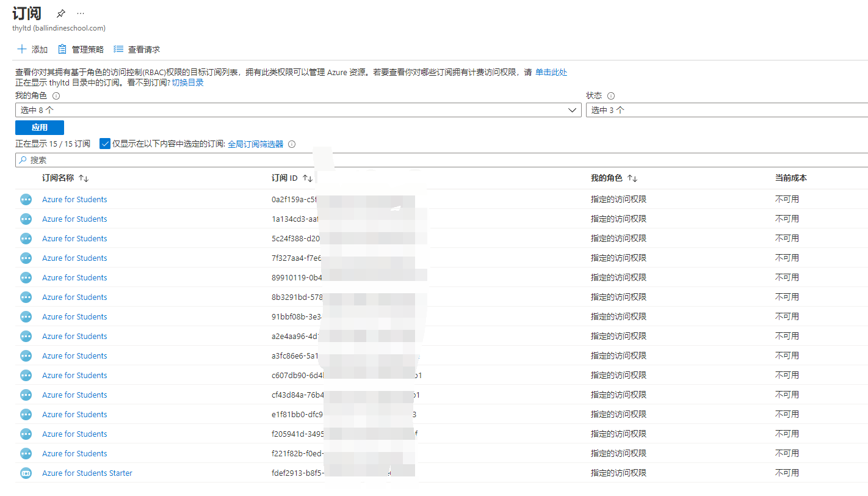868x496 pixels.
Task: Click ellipsis icon in row 8b3291bd
Action: (x=26, y=297)
